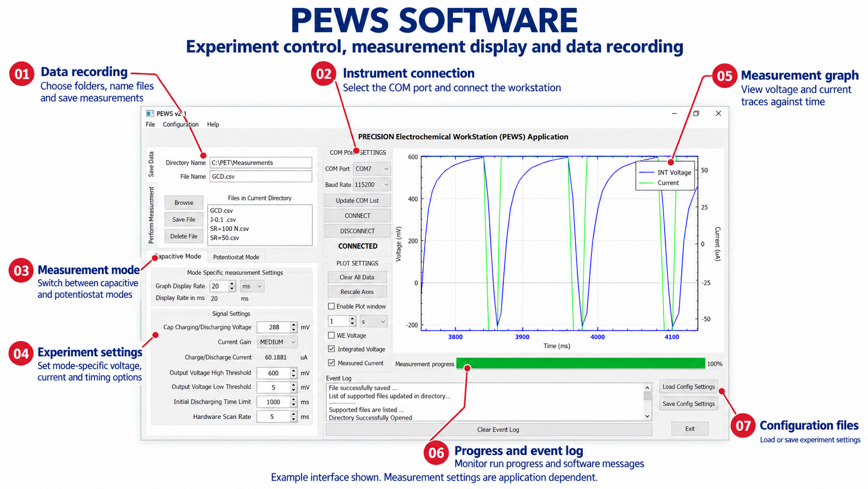Open the Configuration menu
Image resolution: width=868 pixels, height=489 pixels.
(181, 125)
